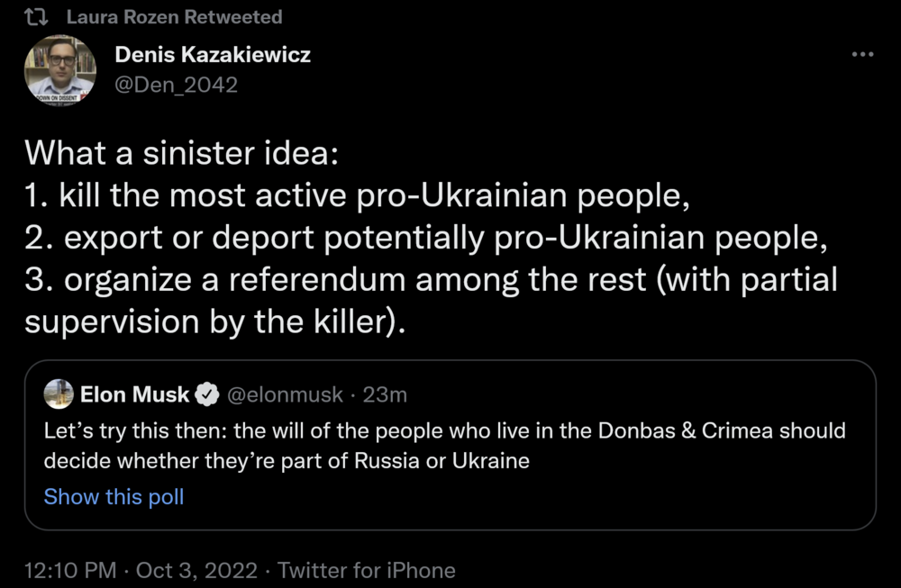901x588 pixels.
Task: Expand "Show this poll"
Action: (114, 496)
